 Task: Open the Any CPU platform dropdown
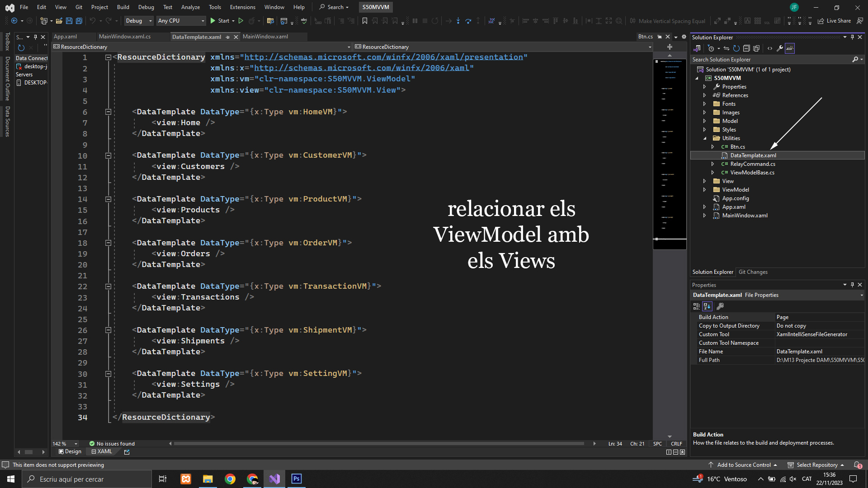[181, 21]
